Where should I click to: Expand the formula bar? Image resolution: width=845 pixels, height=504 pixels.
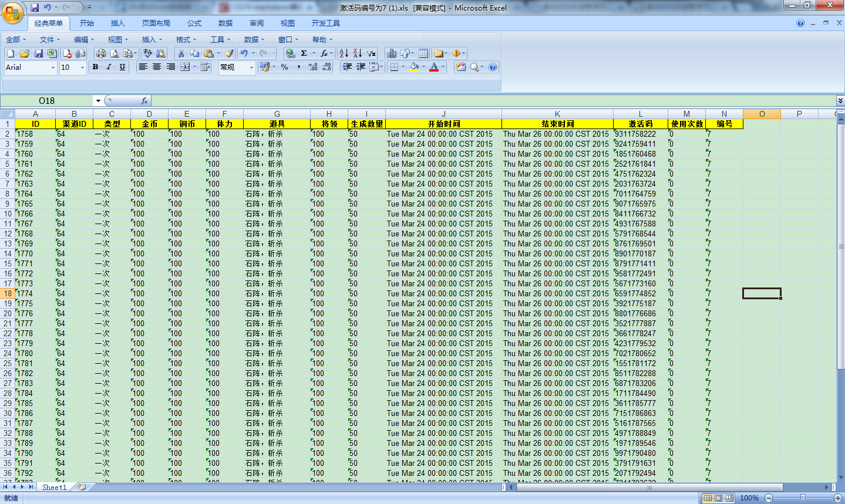840,101
